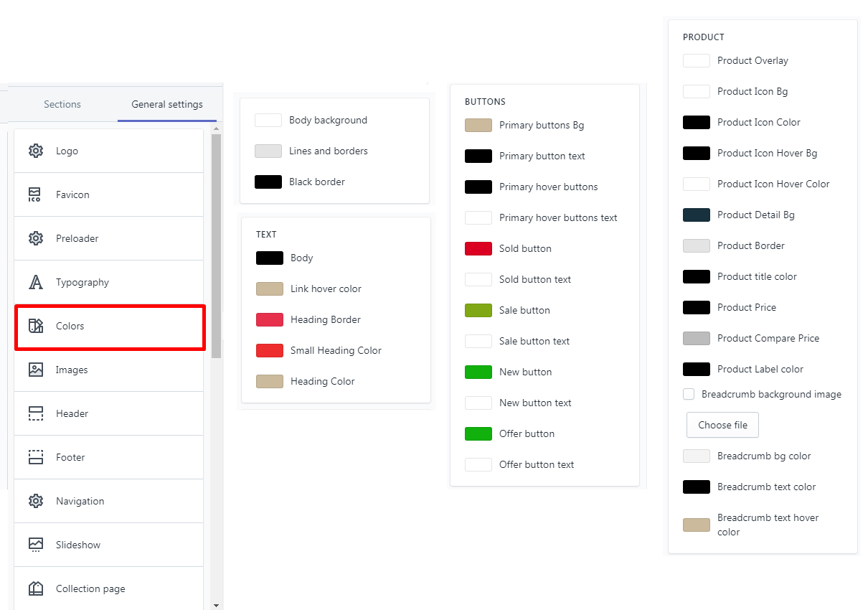
Task: Change the Product Detail Bg swatch
Action: tap(697, 215)
